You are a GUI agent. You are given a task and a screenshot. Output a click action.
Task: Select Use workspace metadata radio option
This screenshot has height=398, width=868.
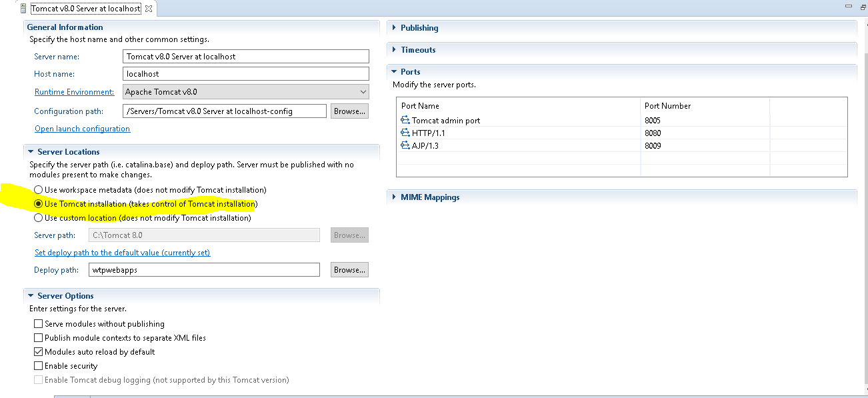click(38, 190)
